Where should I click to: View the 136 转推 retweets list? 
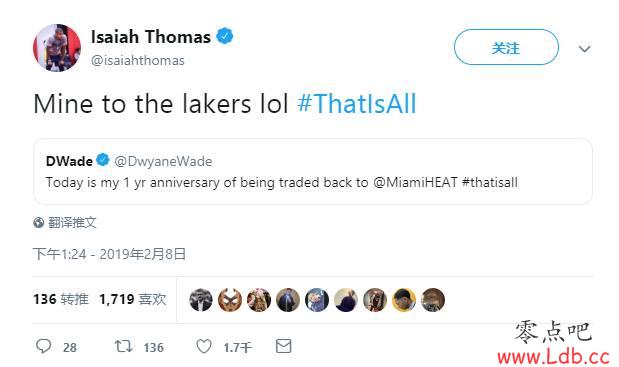[61, 299]
